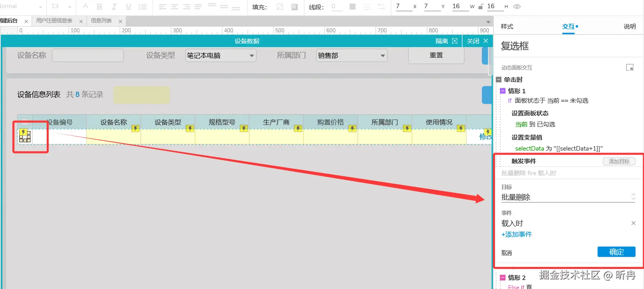The height and width of the screenshot is (289, 644).
Task: Close the 用户注册信息表 tab
Action: coord(81,21)
